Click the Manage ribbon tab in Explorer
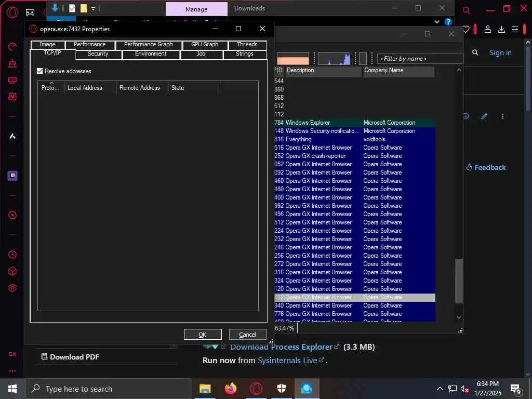Viewport: 532px width, 399px height. click(x=196, y=9)
